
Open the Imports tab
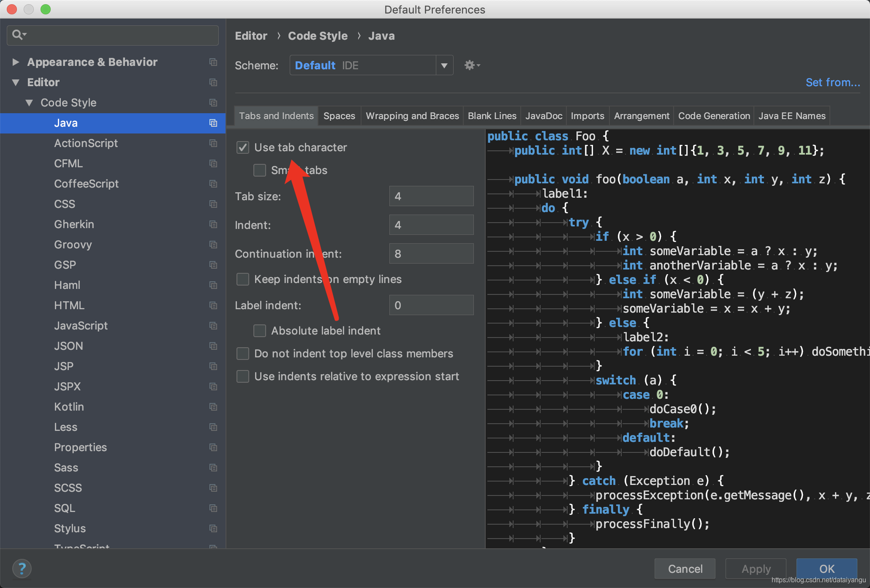click(x=587, y=116)
